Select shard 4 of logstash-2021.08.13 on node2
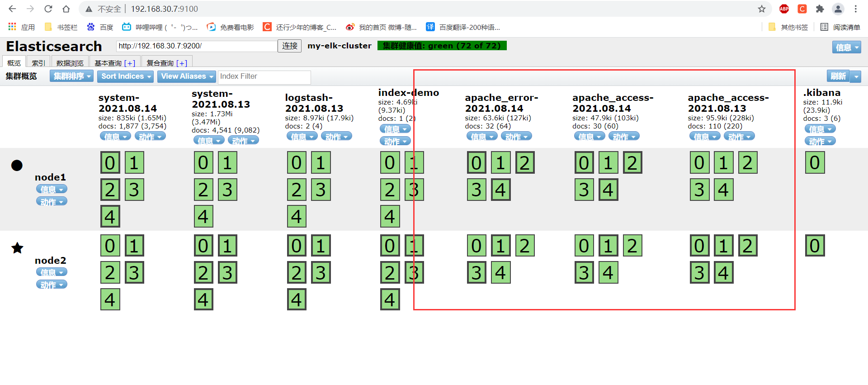The height and width of the screenshot is (385, 868). pos(297,299)
